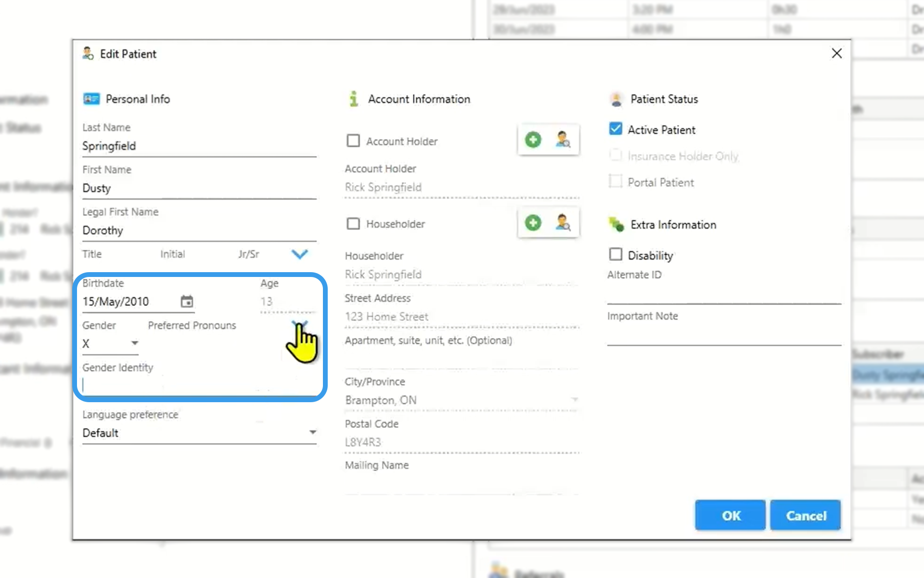The height and width of the screenshot is (578, 924).
Task: Check the Account Holder checkbox
Action: click(353, 141)
